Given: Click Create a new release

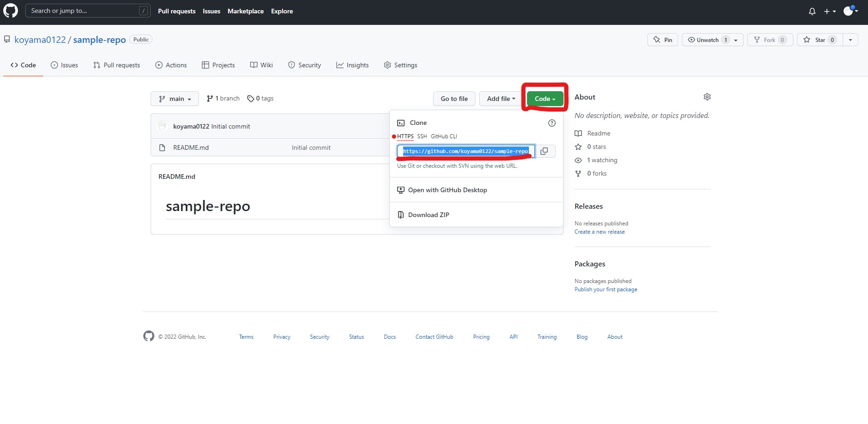Looking at the screenshot, I should click(x=599, y=232).
